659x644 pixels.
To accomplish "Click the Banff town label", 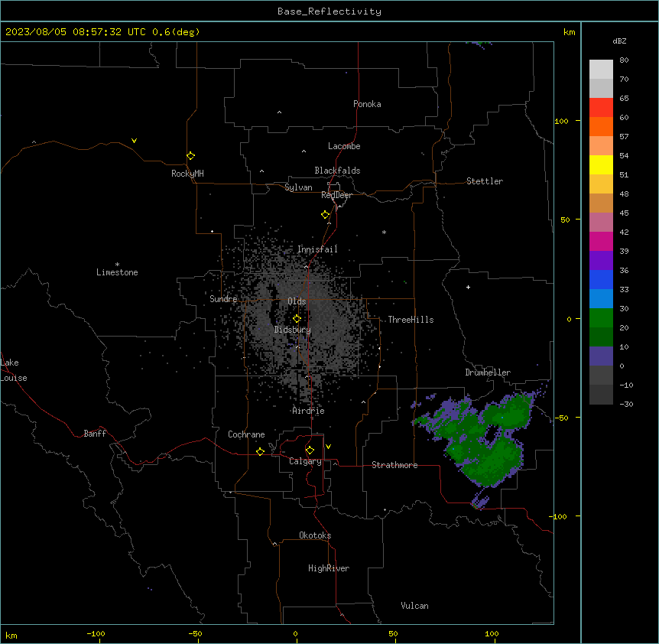I will (x=95, y=434).
